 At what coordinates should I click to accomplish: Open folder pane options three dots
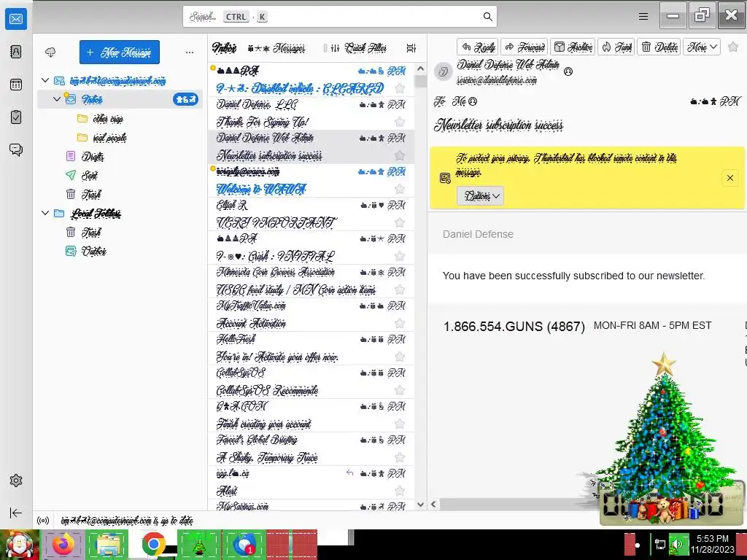tap(190, 52)
